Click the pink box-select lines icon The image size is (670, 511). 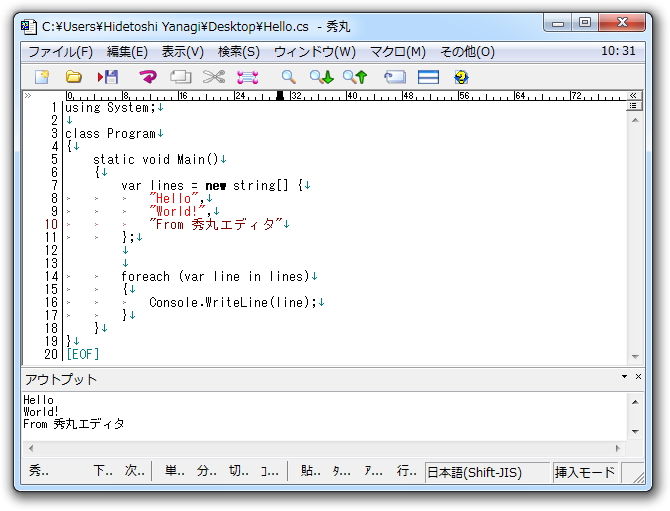click(247, 77)
